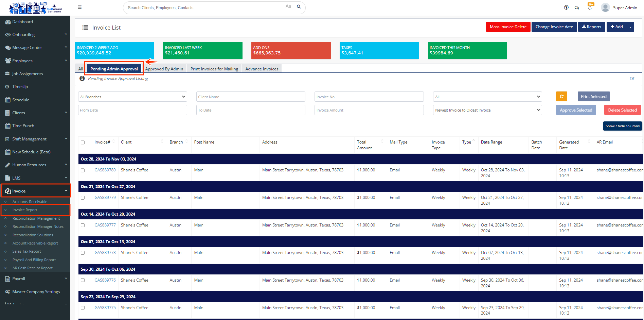Click the Reports button

coord(592,27)
